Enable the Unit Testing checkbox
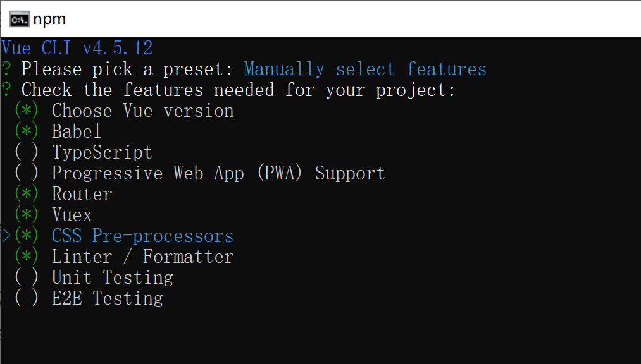 tap(27, 278)
